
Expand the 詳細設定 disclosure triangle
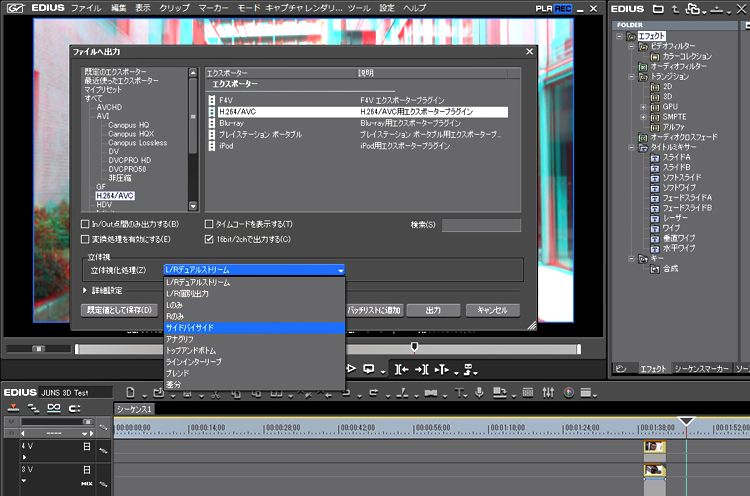pos(85,290)
